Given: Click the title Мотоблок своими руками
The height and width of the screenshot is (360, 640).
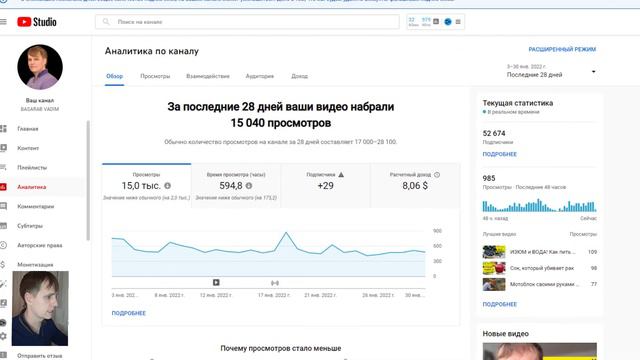Looking at the screenshot, I should point(544,284).
